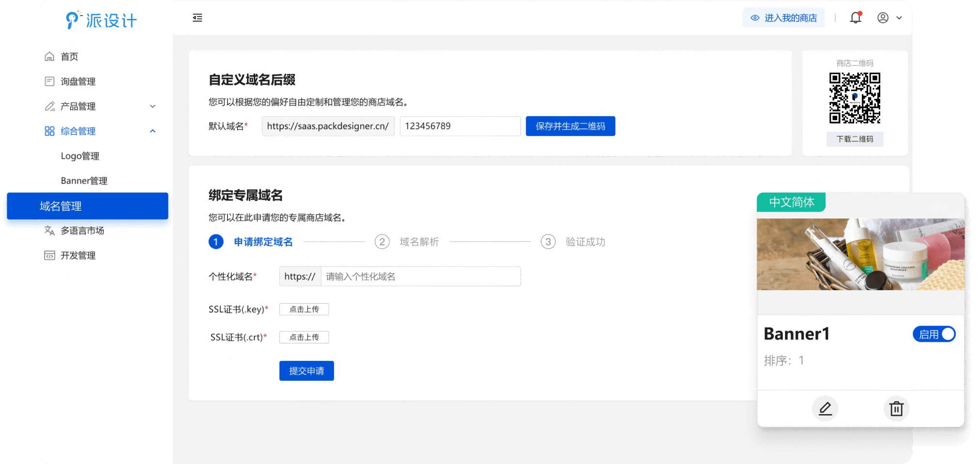980x464 pixels.
Task: Select 域名管理 menu item
Action: 87,206
